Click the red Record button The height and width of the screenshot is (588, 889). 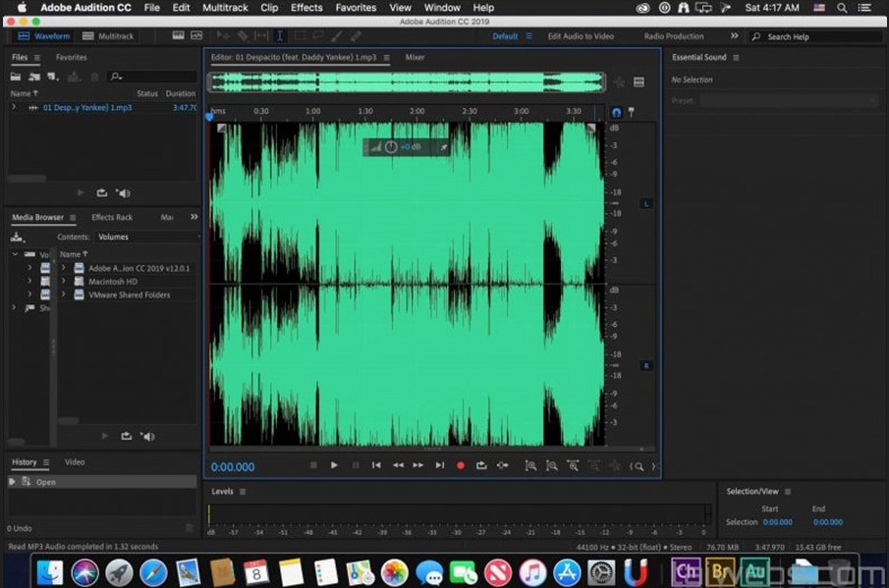pyautogui.click(x=460, y=466)
